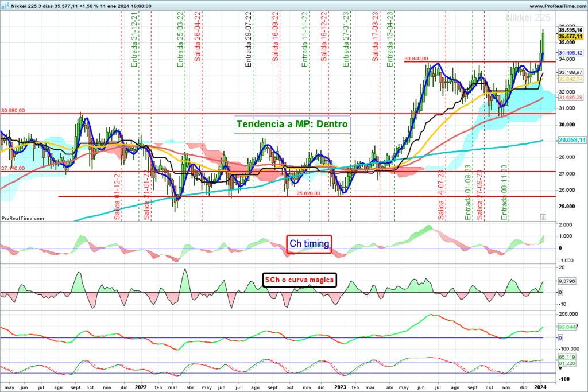Select the 25.620,00 support line label
Image resolution: width=588 pixels, height=392 pixels.
click(x=308, y=193)
